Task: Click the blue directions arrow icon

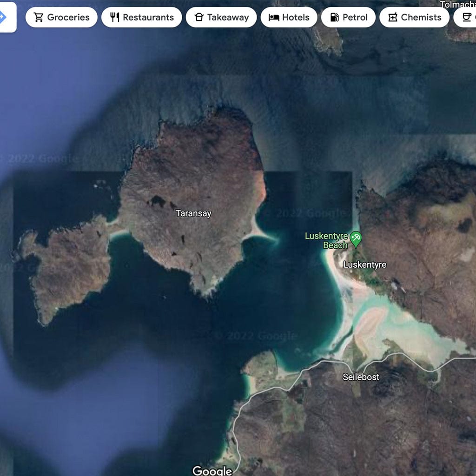Action: click(x=4, y=17)
